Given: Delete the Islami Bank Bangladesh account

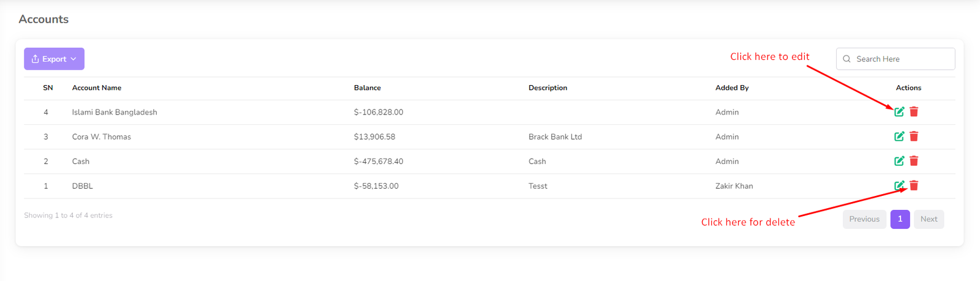Looking at the screenshot, I should (914, 111).
